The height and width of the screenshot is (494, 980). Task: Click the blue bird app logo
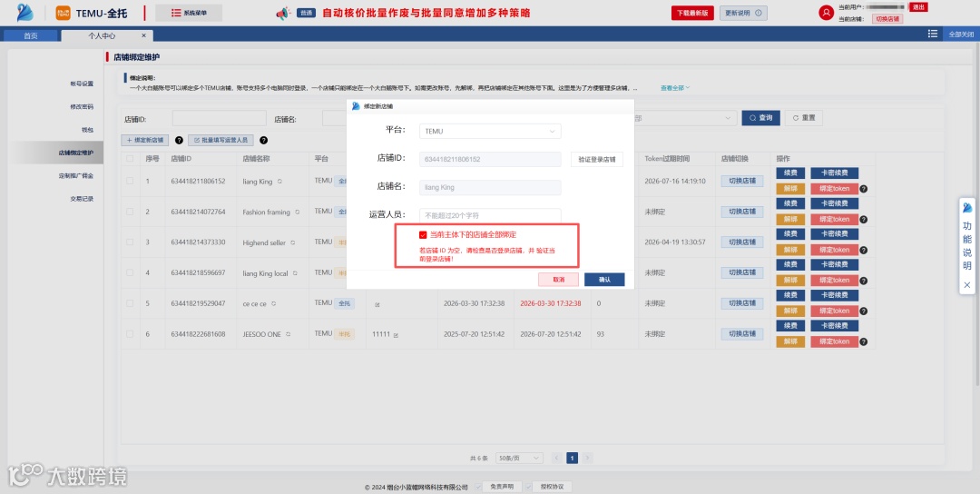coord(25,12)
